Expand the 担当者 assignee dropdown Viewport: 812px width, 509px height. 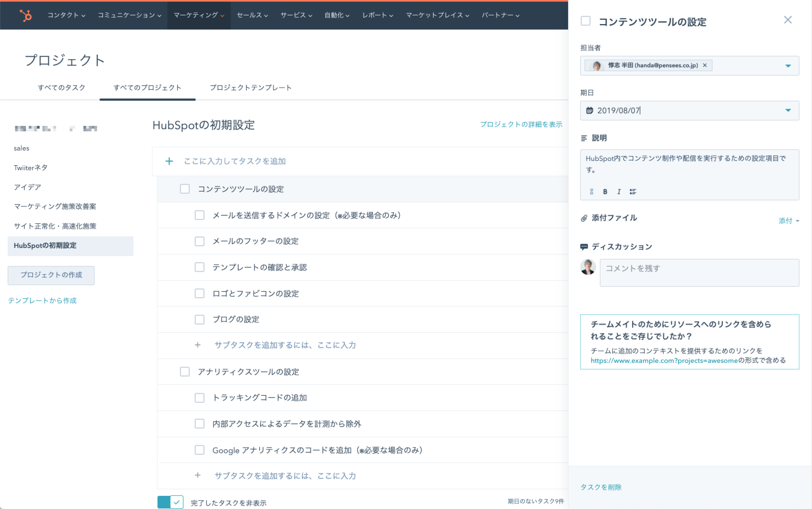point(788,66)
